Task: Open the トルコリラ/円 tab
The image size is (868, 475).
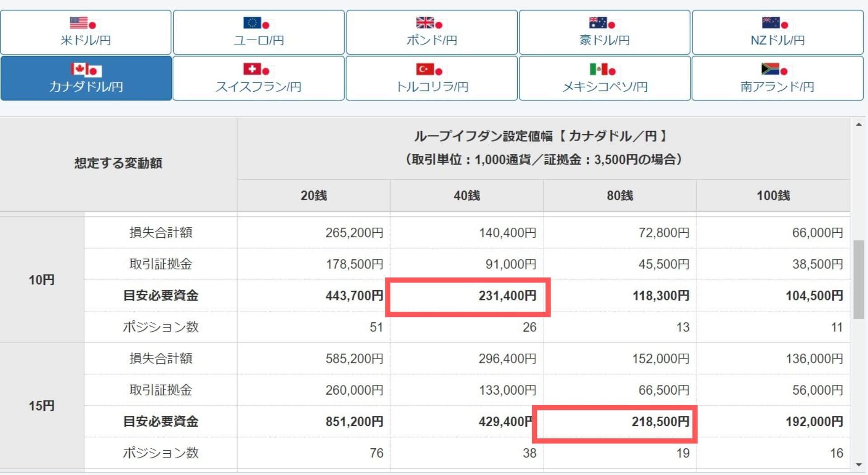Action: pos(432,78)
